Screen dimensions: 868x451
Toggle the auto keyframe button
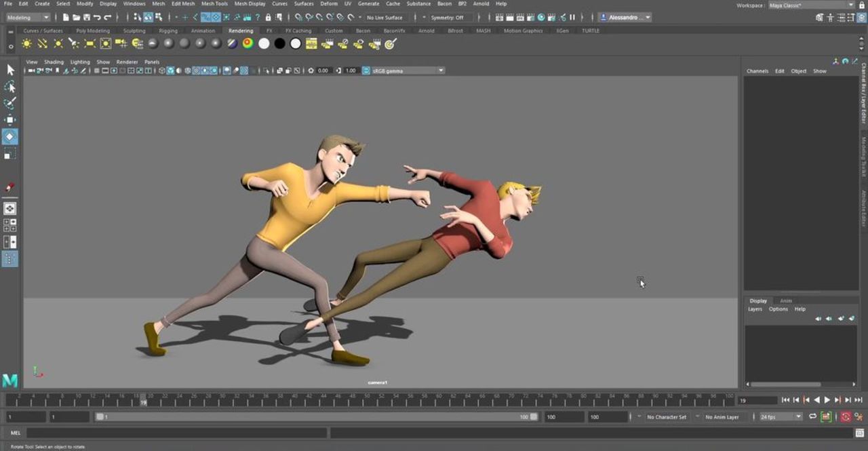846,416
